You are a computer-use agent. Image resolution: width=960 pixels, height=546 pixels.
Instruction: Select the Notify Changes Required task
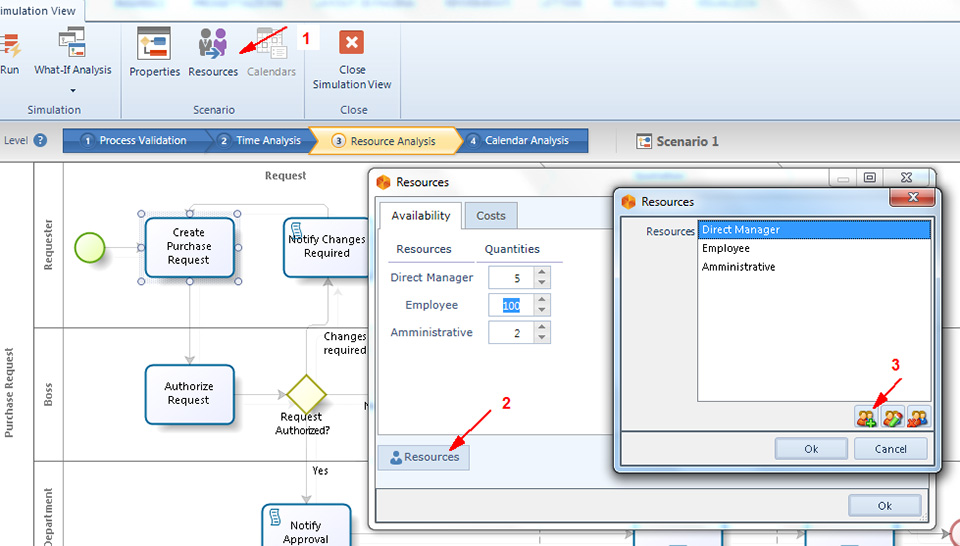pyautogui.click(x=326, y=247)
